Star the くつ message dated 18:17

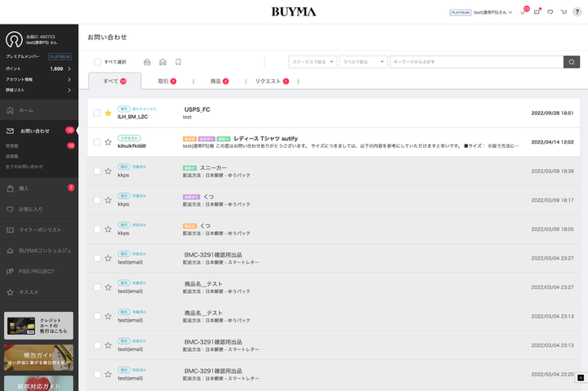point(108,200)
